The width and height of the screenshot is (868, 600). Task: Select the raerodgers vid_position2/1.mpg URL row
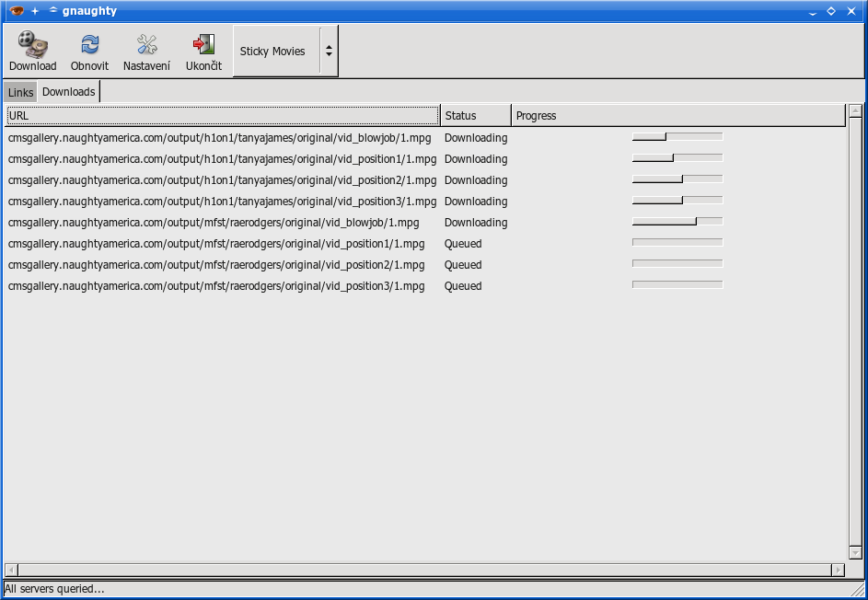(x=216, y=265)
